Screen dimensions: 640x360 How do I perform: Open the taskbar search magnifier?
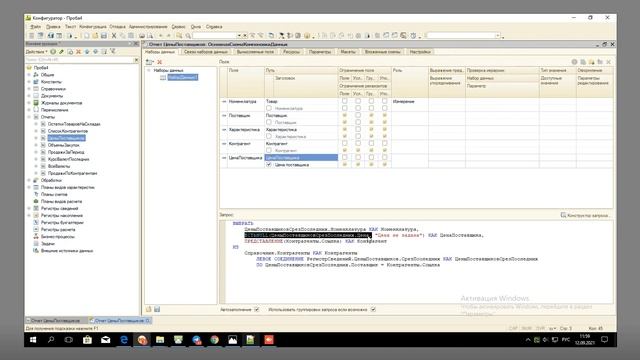point(51,340)
